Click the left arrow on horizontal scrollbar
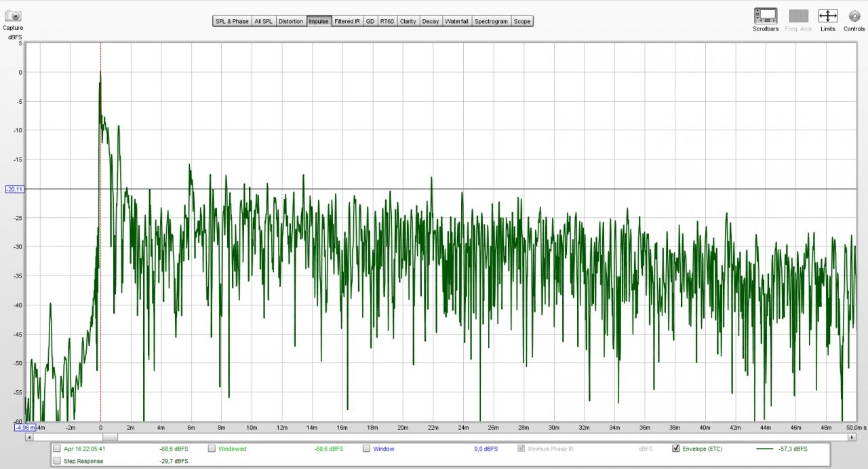This screenshot has width=868, height=469. (x=29, y=438)
